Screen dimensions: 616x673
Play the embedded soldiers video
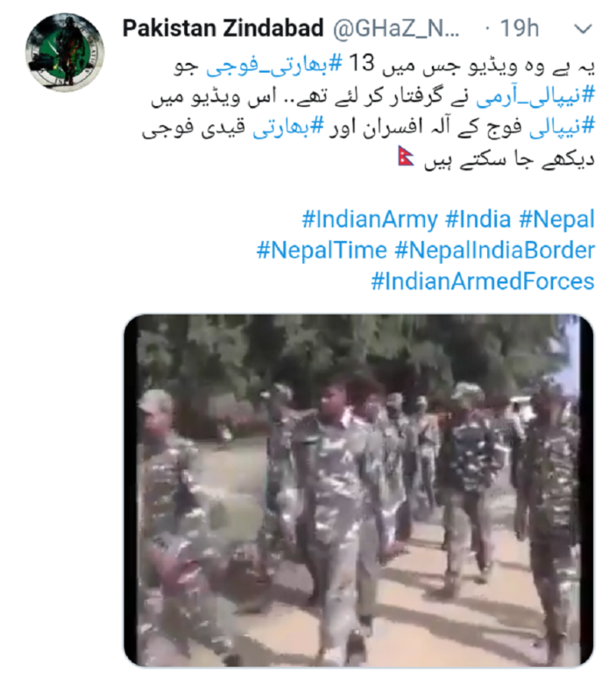pyautogui.click(x=358, y=490)
